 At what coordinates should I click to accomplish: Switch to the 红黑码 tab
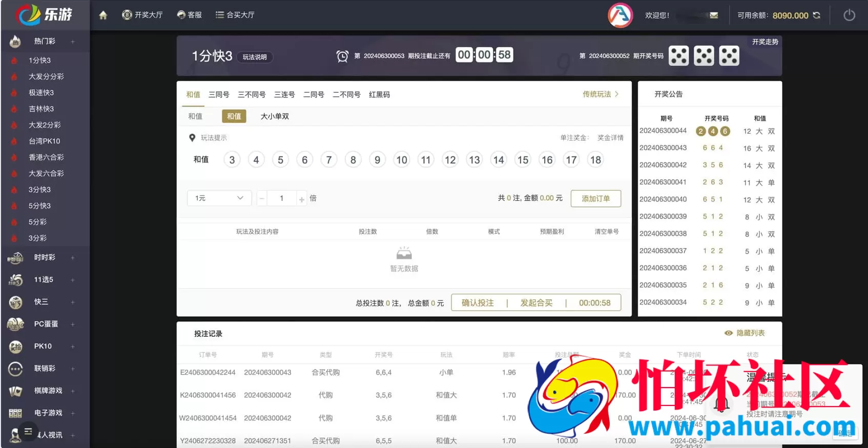click(x=379, y=95)
